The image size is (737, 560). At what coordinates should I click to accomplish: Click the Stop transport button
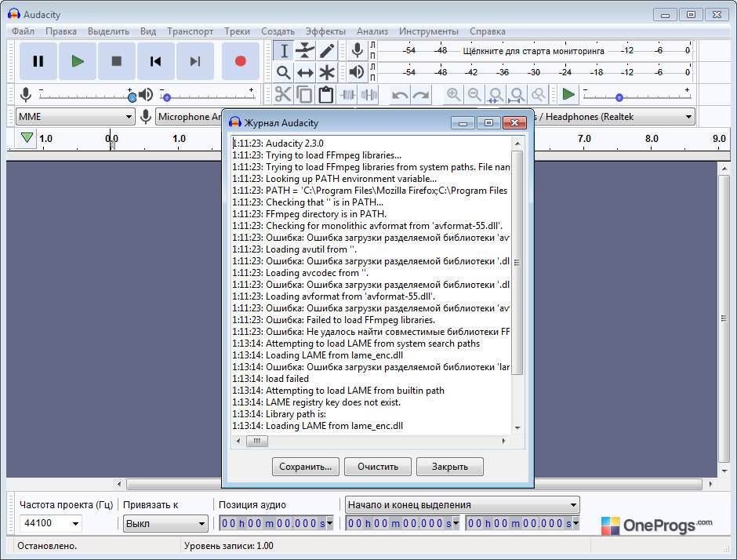click(117, 61)
